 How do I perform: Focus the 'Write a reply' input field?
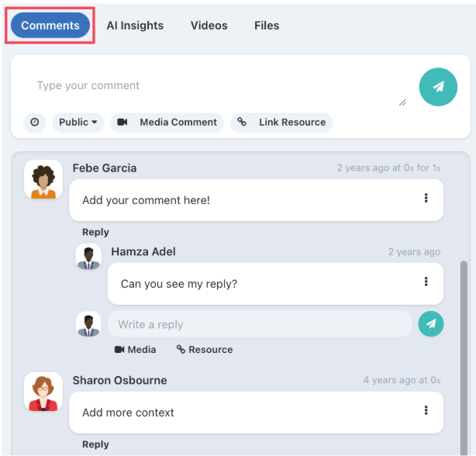click(259, 324)
